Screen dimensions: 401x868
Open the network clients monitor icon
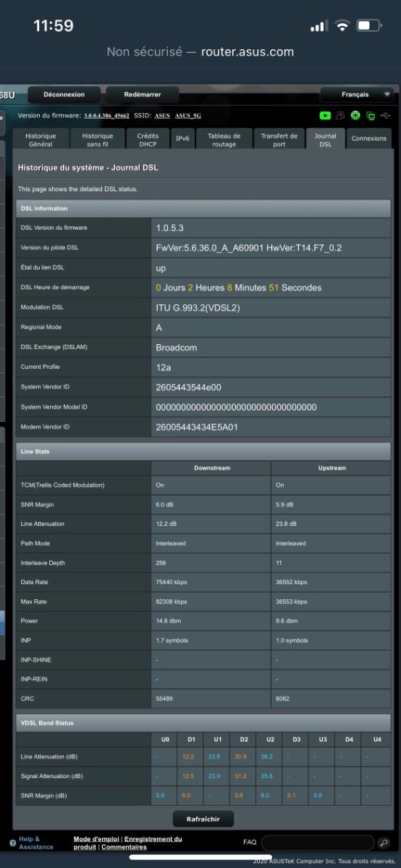point(370,116)
